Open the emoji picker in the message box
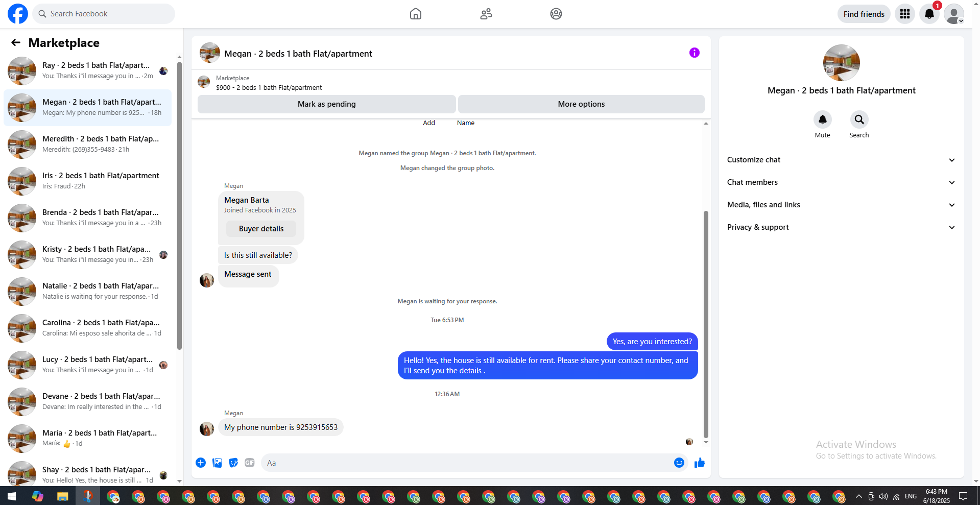The image size is (980, 505). 679,463
